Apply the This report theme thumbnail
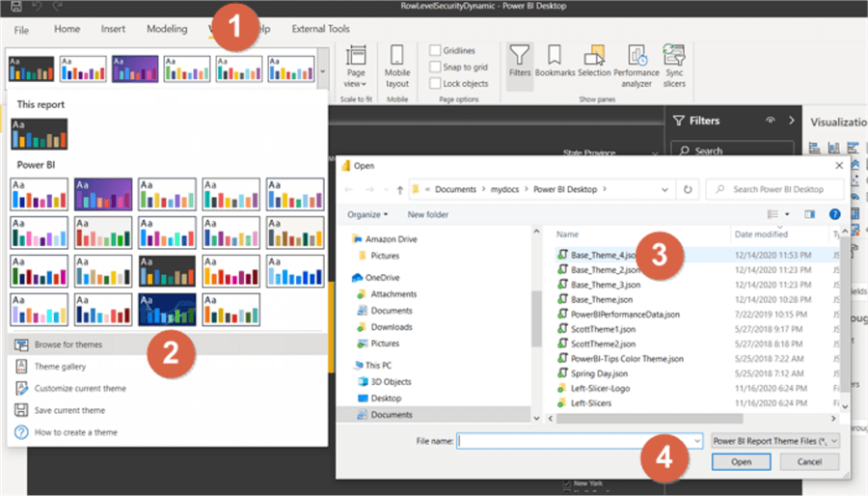The width and height of the screenshot is (868, 496). coord(39,134)
